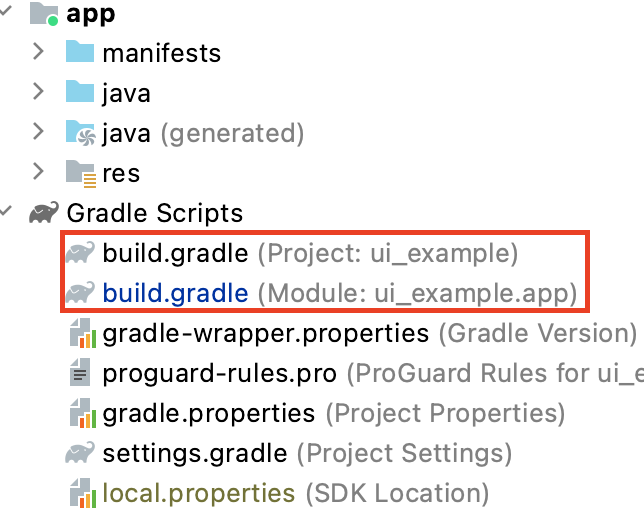
Task: Click the local.properties file icon
Action: [x=80, y=493]
